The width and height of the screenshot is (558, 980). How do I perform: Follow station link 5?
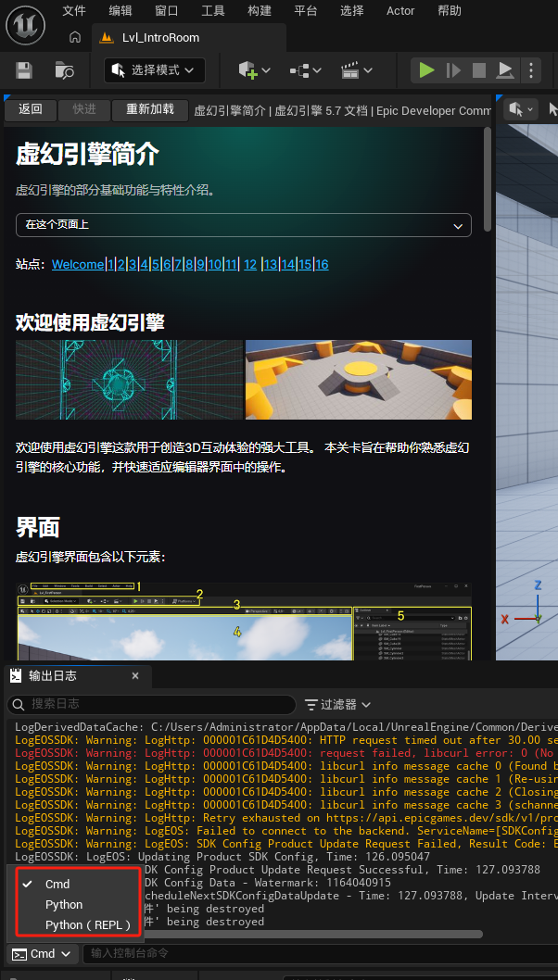coord(156,264)
